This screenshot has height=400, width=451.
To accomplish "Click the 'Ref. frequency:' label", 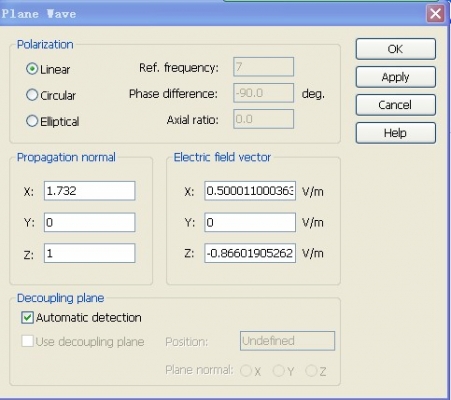I will [x=179, y=68].
